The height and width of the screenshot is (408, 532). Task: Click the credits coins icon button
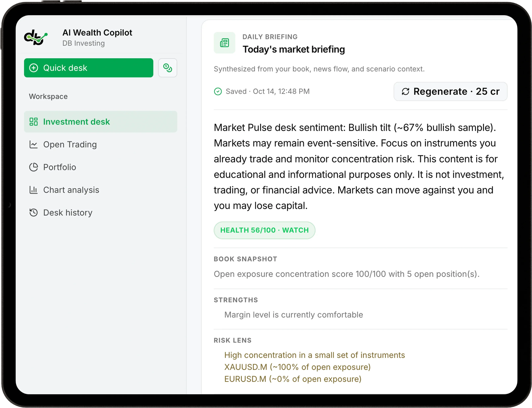(x=167, y=68)
